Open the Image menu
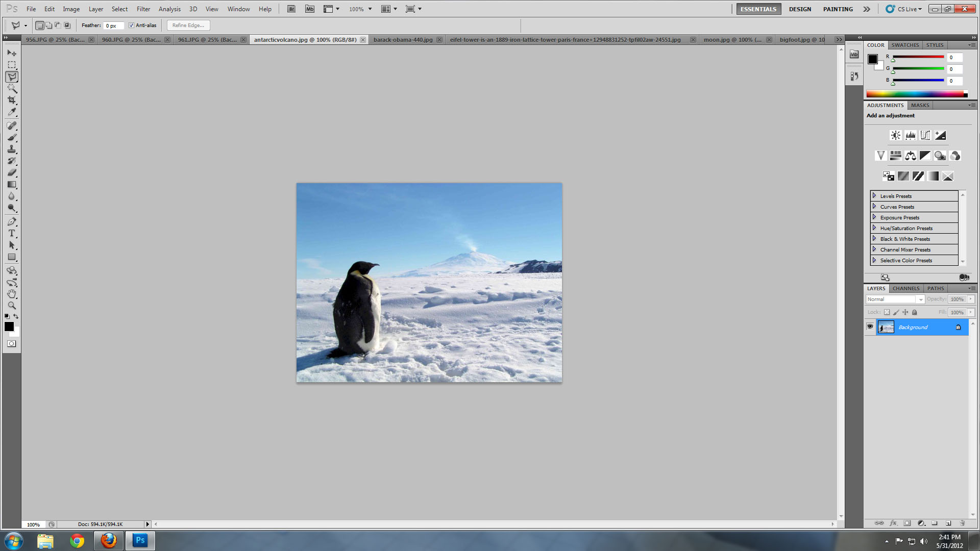This screenshot has height=551, width=980. [x=71, y=9]
